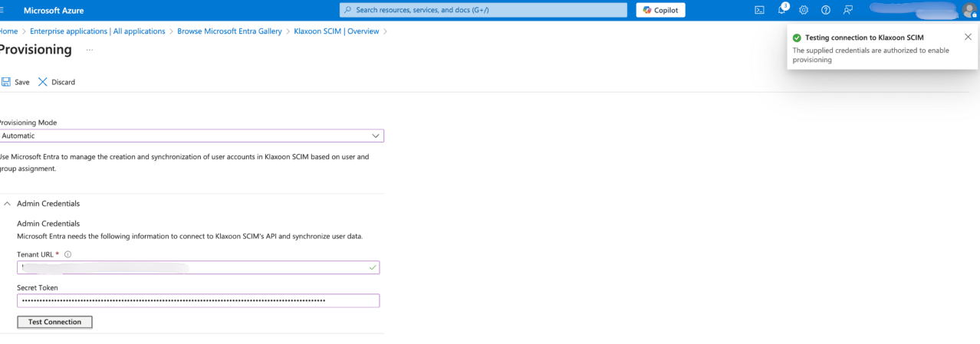This screenshot has width=980, height=344.
Task: Click the Feedback icon in header
Action: tap(848, 10)
